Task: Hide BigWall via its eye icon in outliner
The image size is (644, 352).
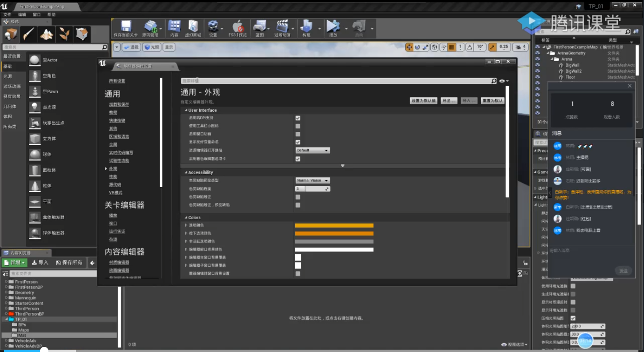Action: 537,66
